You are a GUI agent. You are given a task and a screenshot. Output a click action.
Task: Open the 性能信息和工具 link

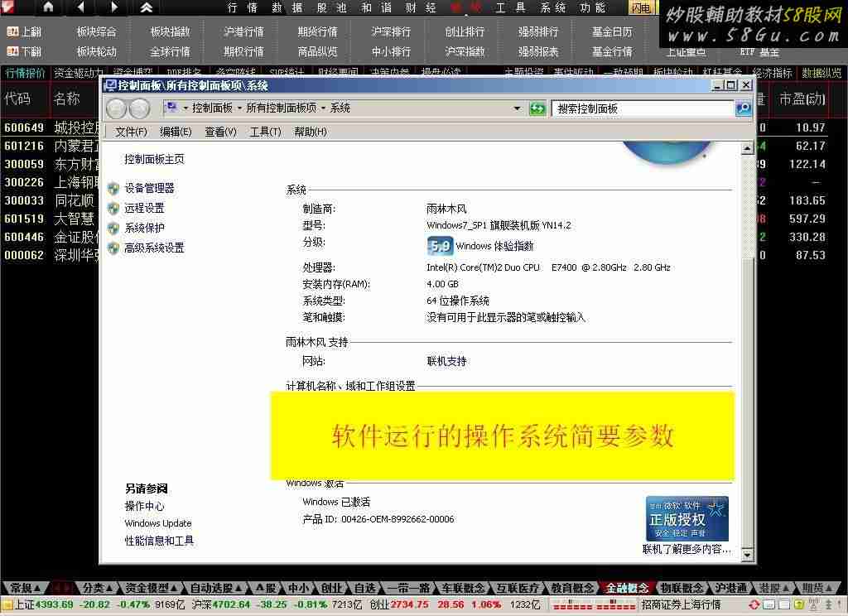(x=159, y=541)
